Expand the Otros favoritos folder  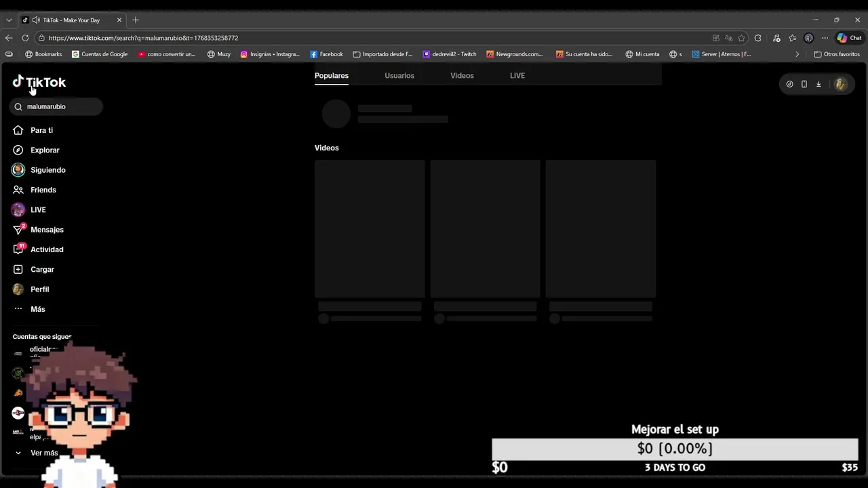[837, 54]
